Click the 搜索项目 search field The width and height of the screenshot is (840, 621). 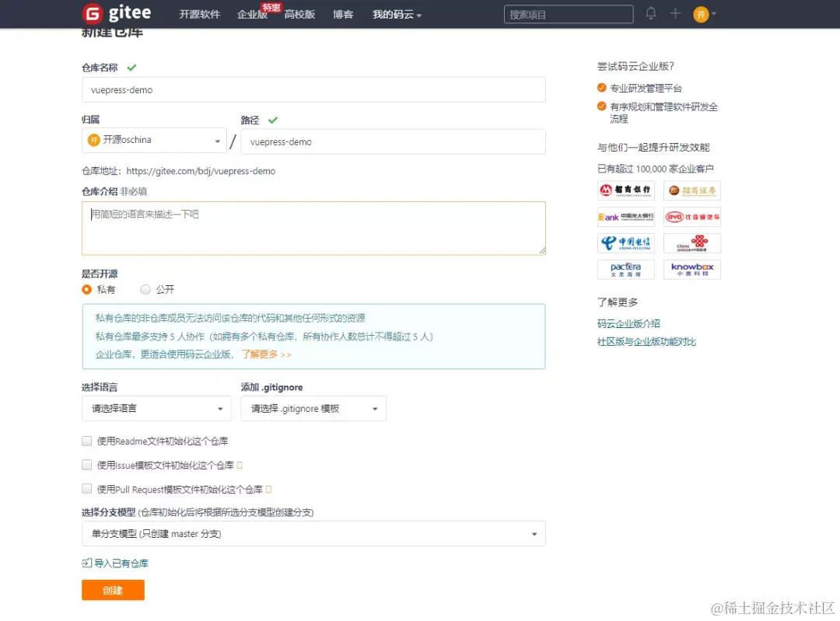click(x=568, y=13)
